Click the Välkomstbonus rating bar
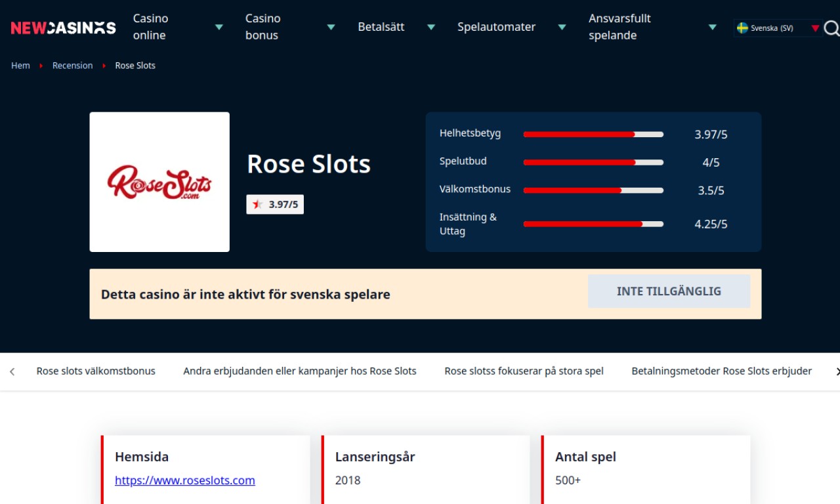This screenshot has width=840, height=504. tap(593, 190)
